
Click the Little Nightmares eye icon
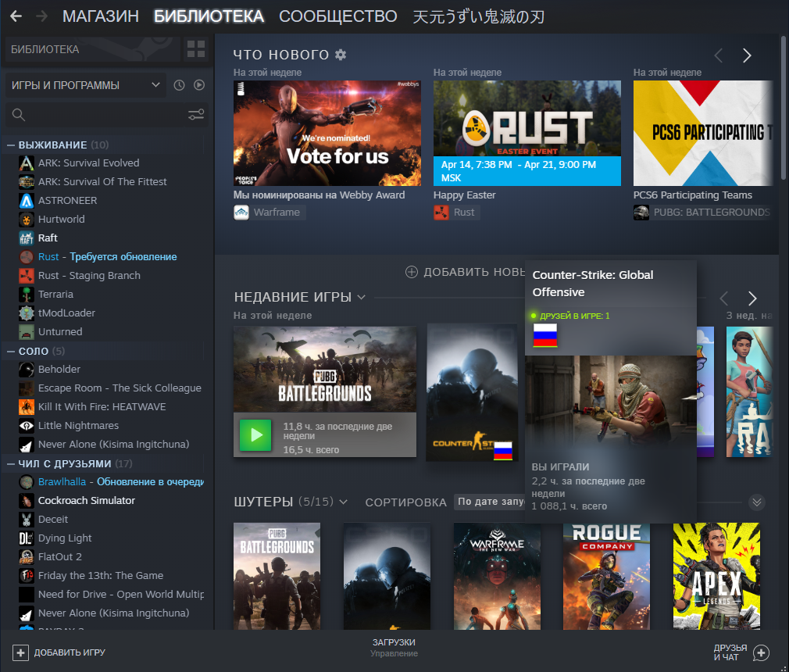pyautogui.click(x=26, y=426)
